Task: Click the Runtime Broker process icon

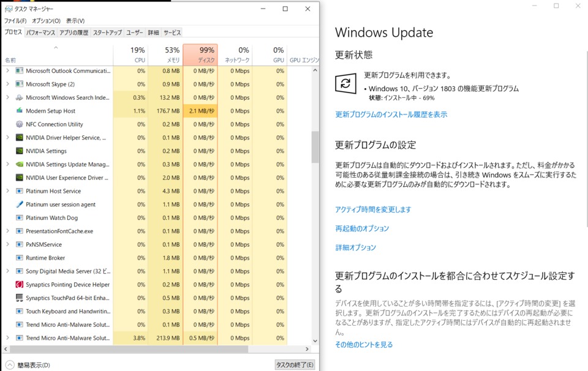Action: pyautogui.click(x=20, y=258)
